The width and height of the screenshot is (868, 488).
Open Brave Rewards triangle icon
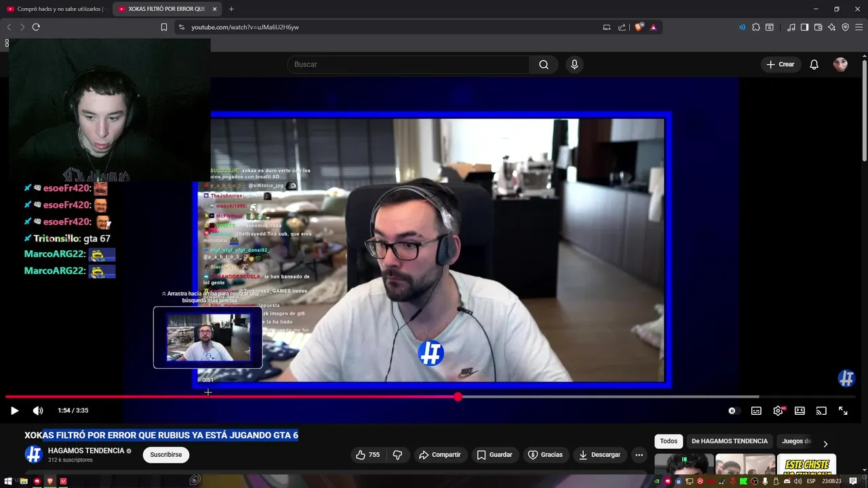pos(653,27)
